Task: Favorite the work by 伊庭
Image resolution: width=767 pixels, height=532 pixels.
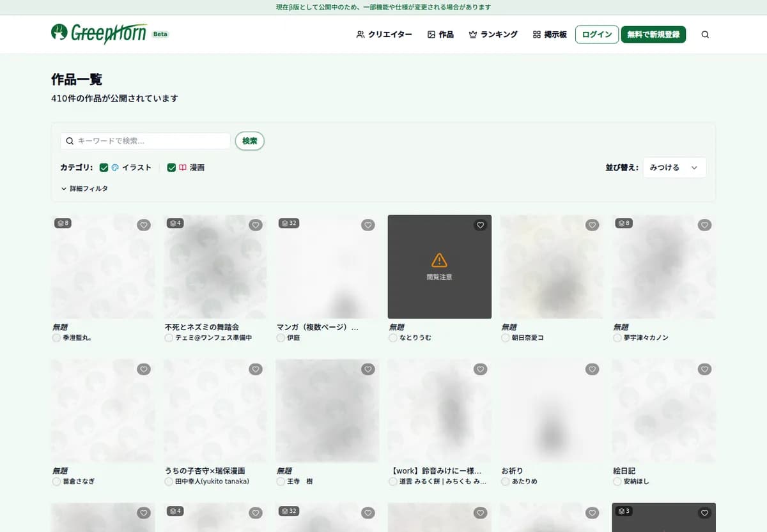Action: click(368, 225)
